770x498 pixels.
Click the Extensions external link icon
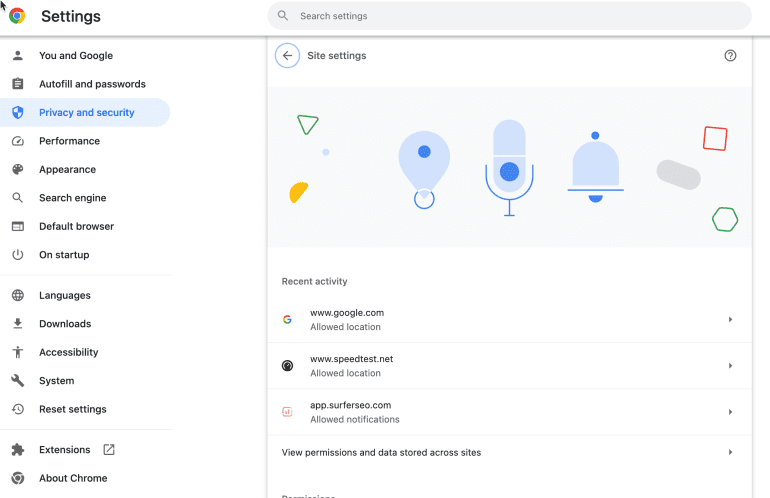109,450
